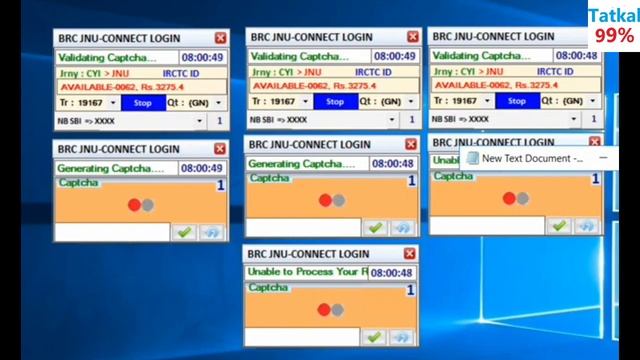Click captcha counter 1 in Unable to Process 08:00:48 window
640x360 pixels.
click(x=410, y=290)
